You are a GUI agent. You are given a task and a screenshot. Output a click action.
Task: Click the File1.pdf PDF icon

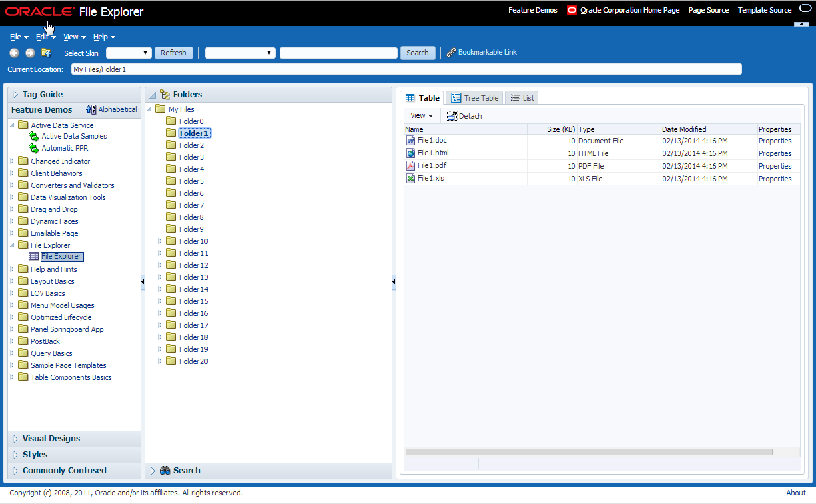pyautogui.click(x=411, y=166)
